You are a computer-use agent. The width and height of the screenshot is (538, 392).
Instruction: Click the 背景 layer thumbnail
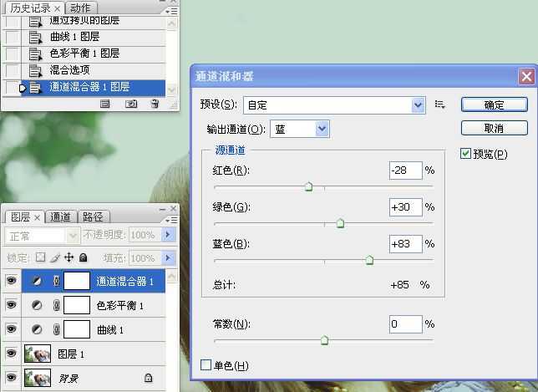pos(38,377)
